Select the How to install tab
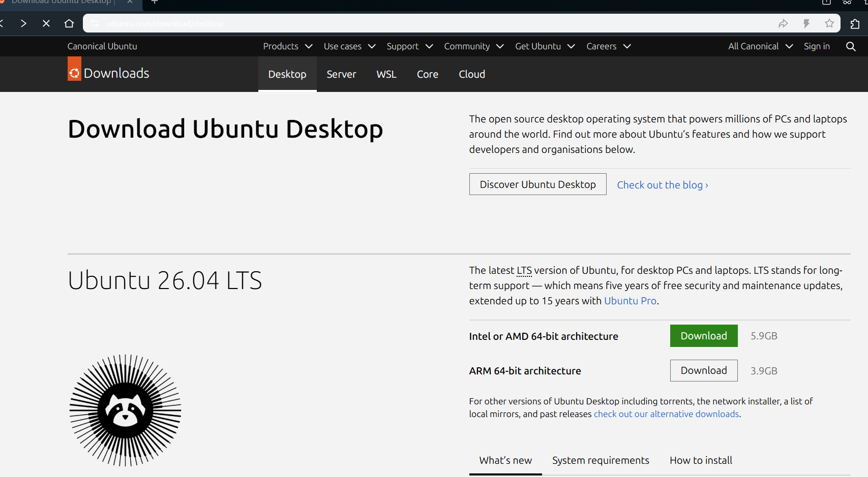 701,460
